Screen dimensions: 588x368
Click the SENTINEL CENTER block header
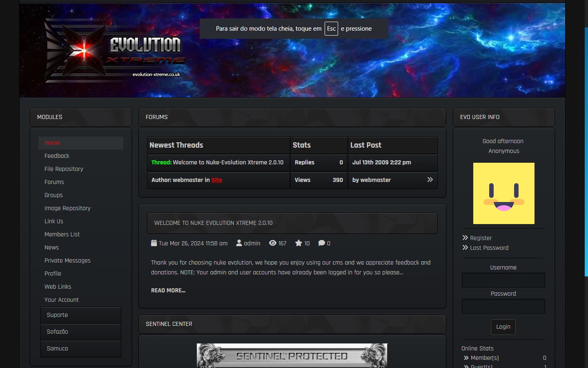point(292,324)
